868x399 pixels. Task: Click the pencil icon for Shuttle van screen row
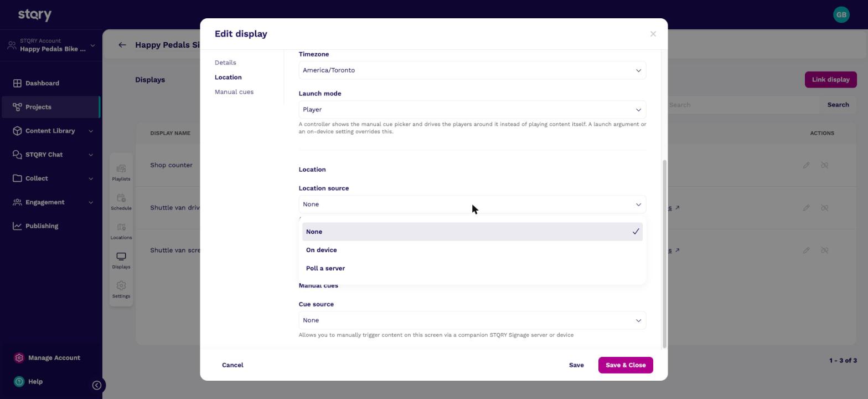click(807, 250)
